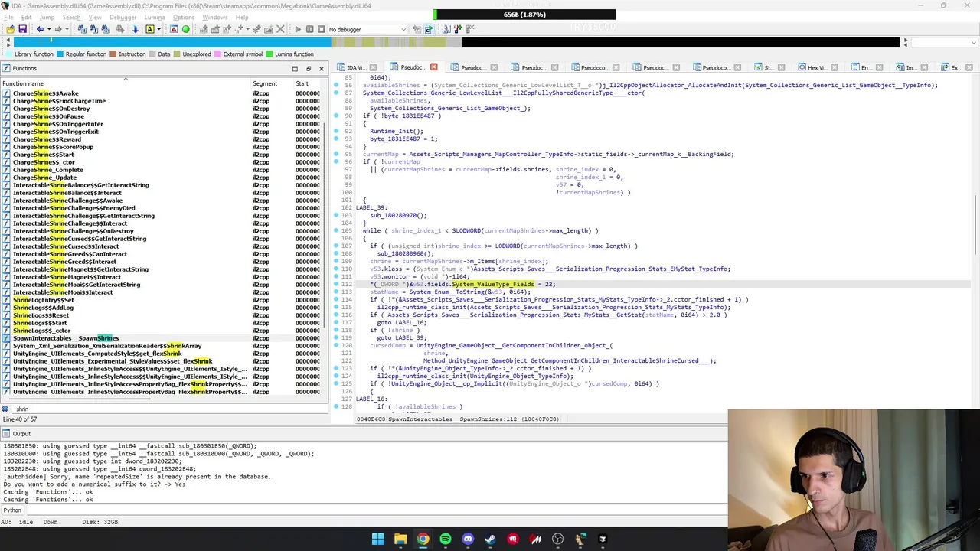
Task: Open the Jump menu
Action: 47,17
